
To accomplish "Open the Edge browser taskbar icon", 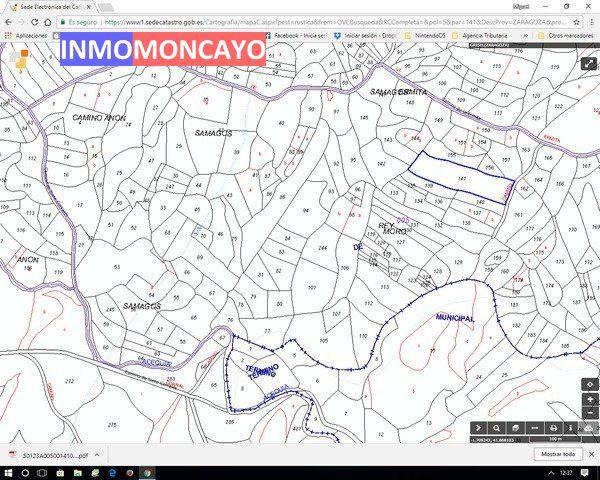I will (113, 473).
